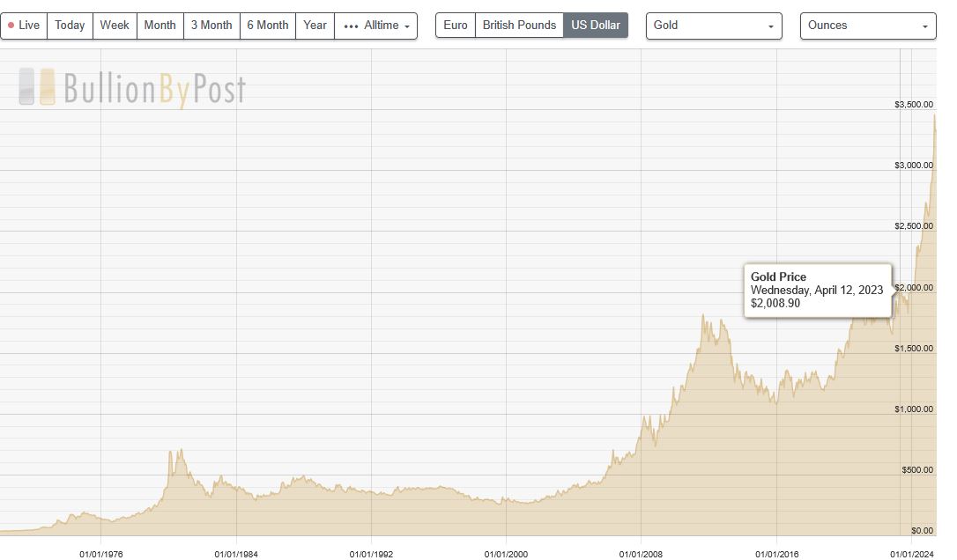The height and width of the screenshot is (560, 957).
Task: Select the 6 Month time range
Action: [x=267, y=26]
